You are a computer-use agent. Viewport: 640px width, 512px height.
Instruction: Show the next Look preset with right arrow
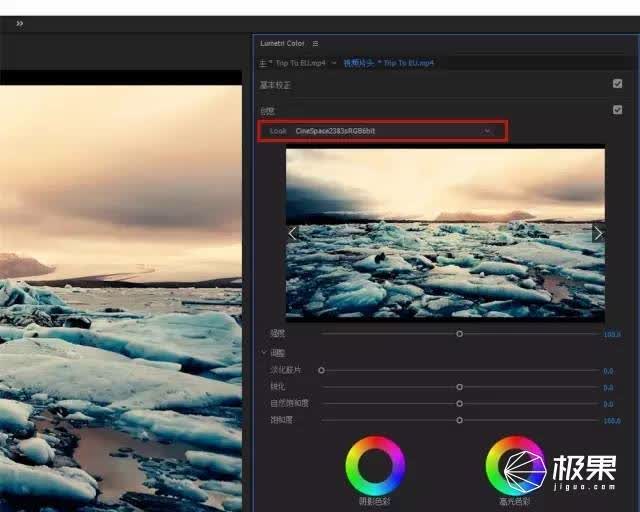[598, 234]
